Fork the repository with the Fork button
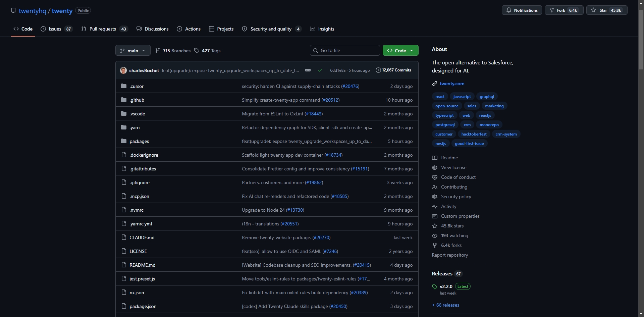Screen dimensions: 644x317 564,10
